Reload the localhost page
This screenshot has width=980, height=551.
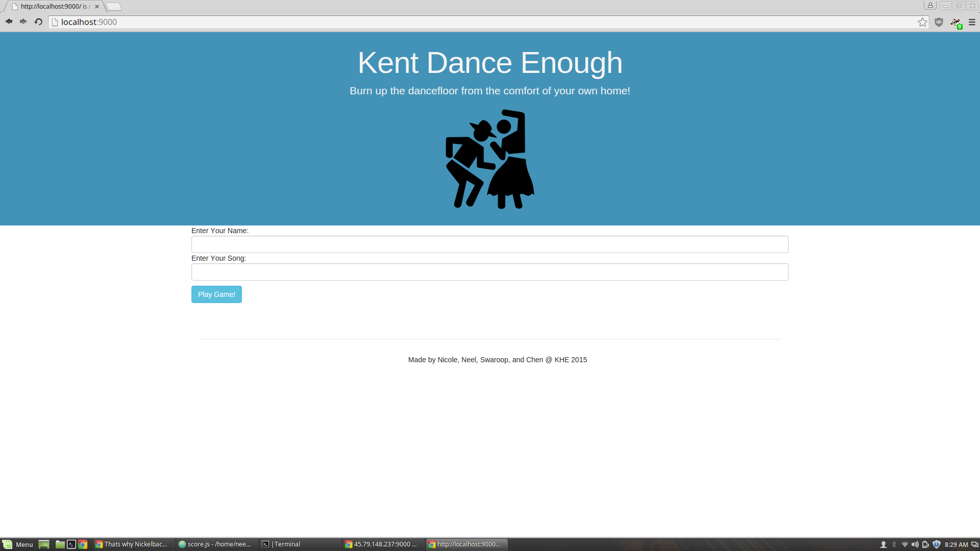pyautogui.click(x=38, y=21)
